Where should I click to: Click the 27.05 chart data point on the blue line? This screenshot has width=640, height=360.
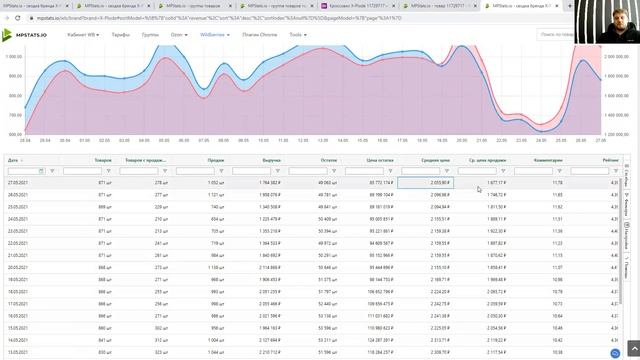600,80
